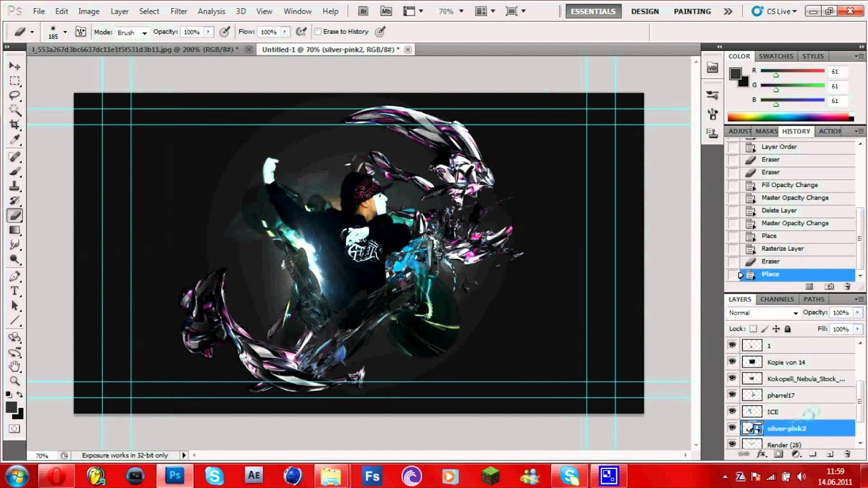Viewport: 868px width, 488px height.
Task: Select the Clone Stamp tool
Action: (x=15, y=186)
